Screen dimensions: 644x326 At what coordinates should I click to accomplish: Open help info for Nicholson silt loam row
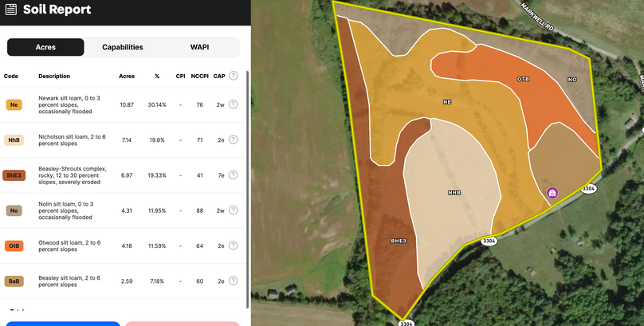[x=234, y=139]
